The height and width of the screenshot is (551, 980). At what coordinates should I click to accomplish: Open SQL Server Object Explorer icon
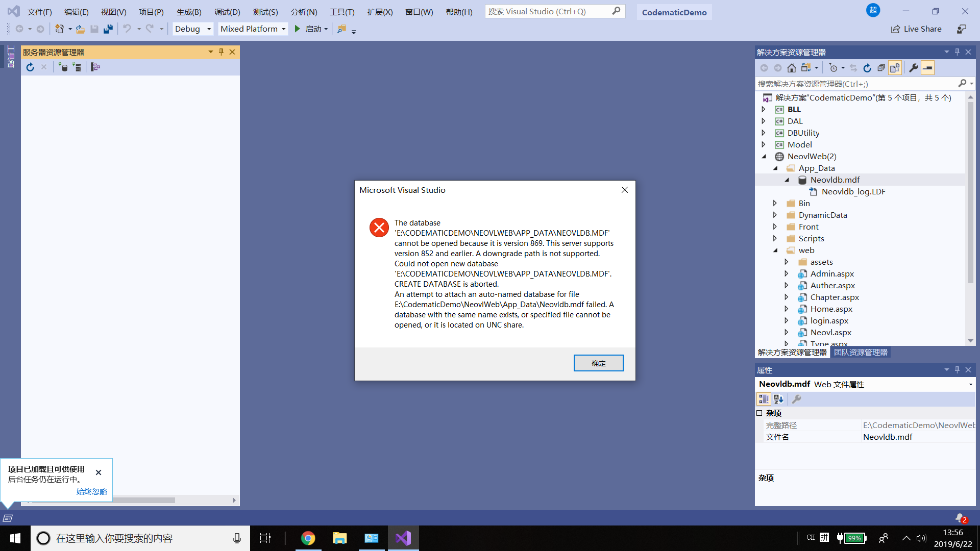[x=95, y=67]
